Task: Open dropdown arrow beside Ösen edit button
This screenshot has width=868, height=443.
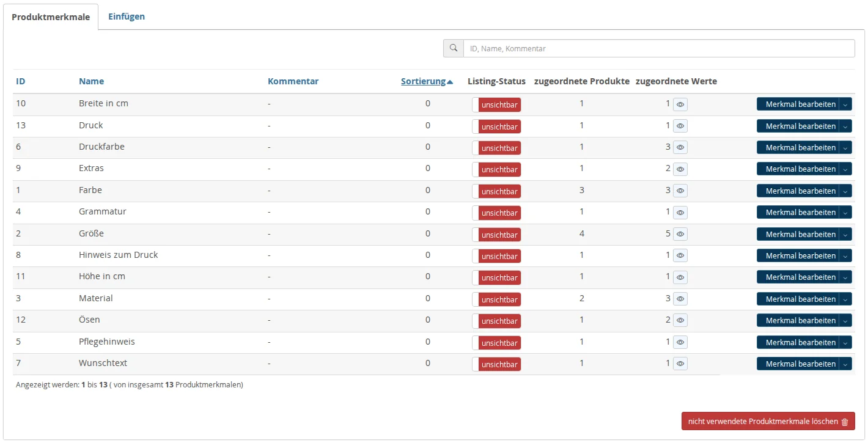Action: [845, 320]
